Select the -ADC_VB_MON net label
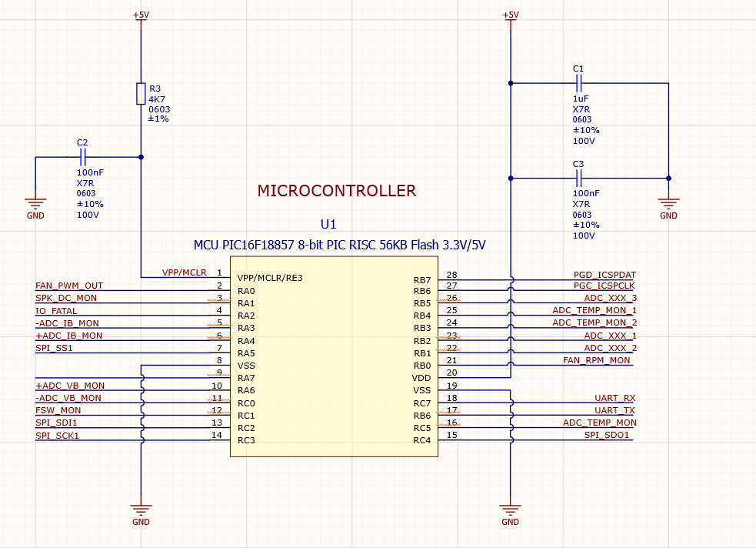The height and width of the screenshot is (548, 756). 68,398
